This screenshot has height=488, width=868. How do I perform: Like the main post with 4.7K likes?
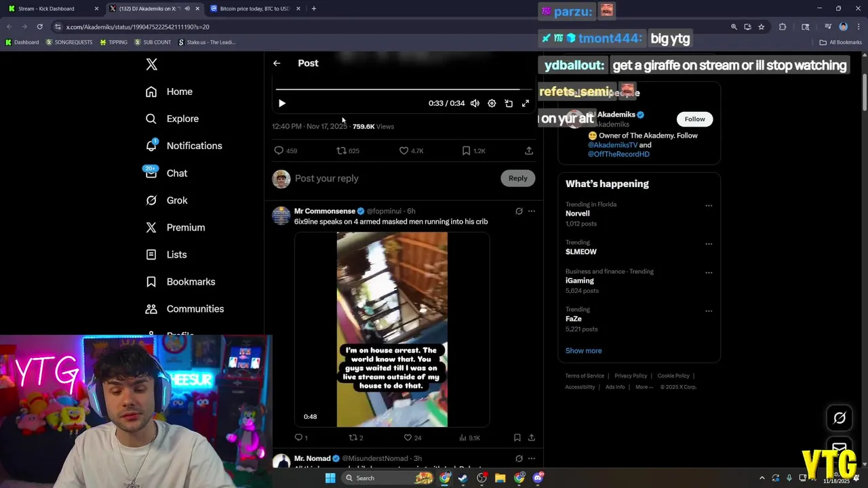[x=411, y=150]
